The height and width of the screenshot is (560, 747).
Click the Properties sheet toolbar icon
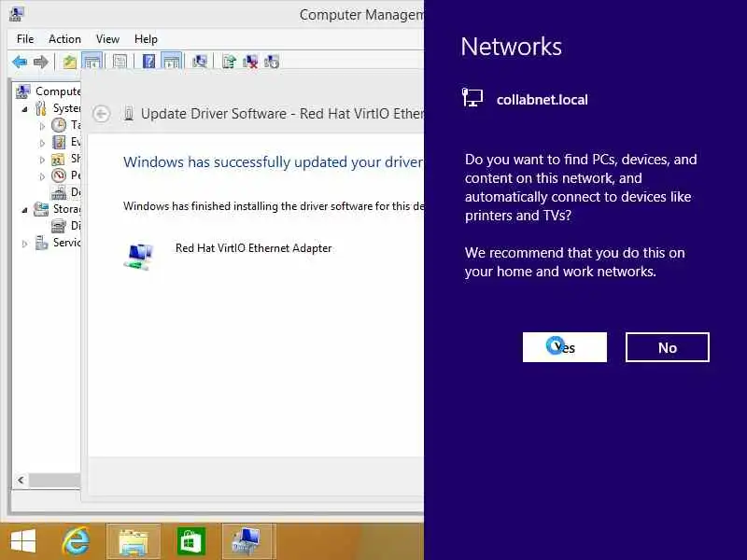(120, 62)
